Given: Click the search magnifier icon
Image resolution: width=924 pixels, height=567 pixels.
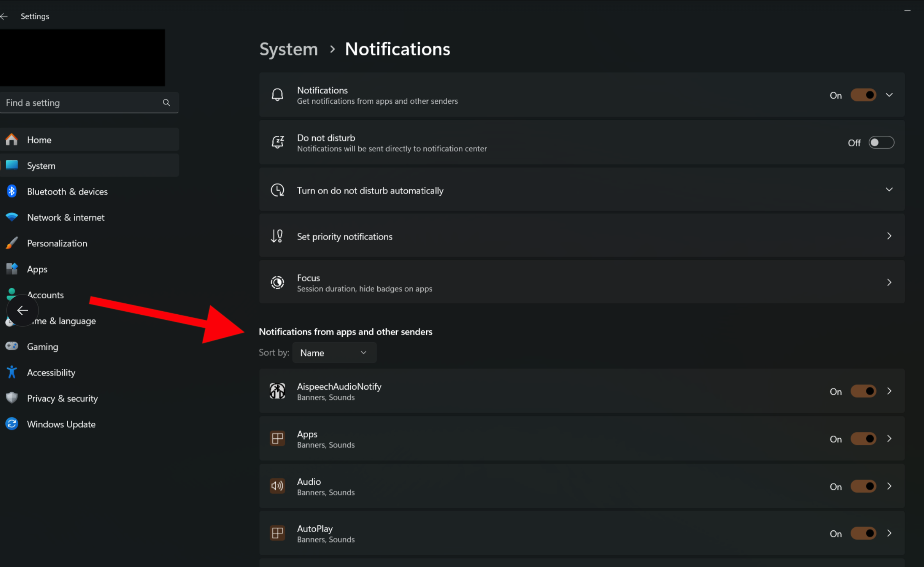Looking at the screenshot, I should click(166, 103).
